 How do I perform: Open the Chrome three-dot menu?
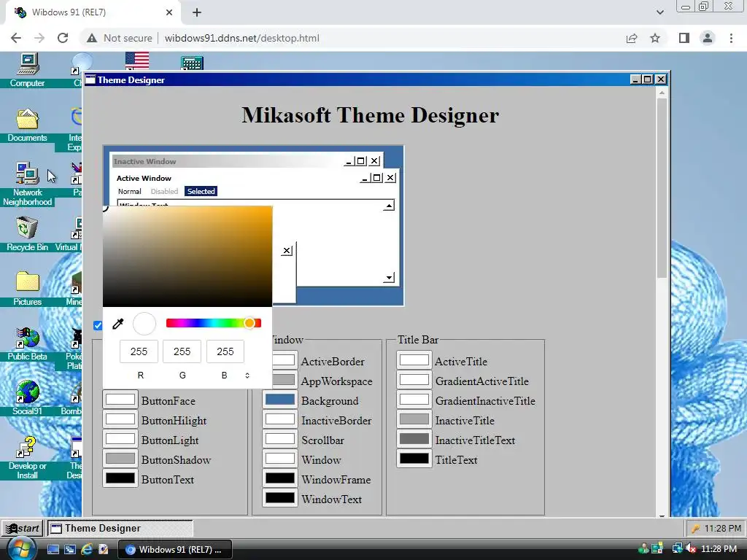[731, 38]
